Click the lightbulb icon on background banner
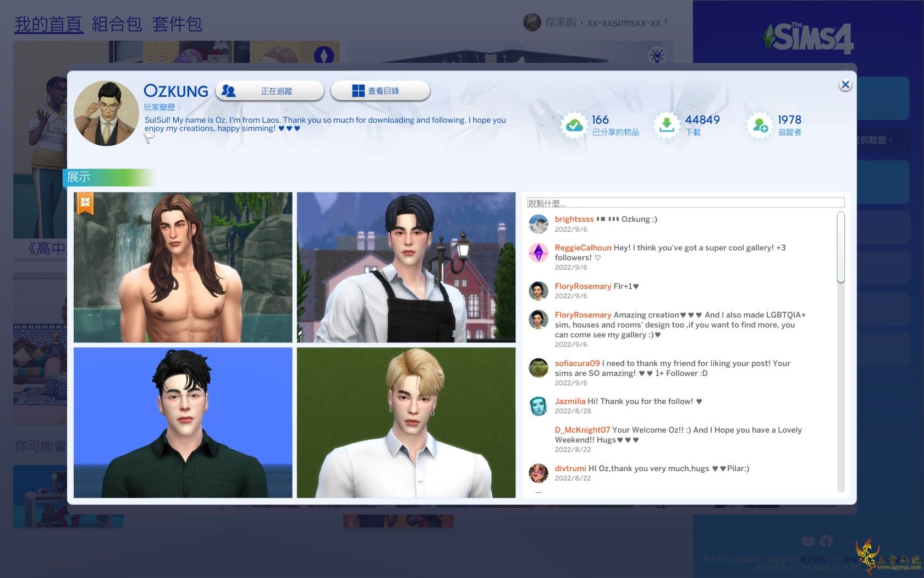Image resolution: width=924 pixels, height=578 pixels. click(x=657, y=55)
